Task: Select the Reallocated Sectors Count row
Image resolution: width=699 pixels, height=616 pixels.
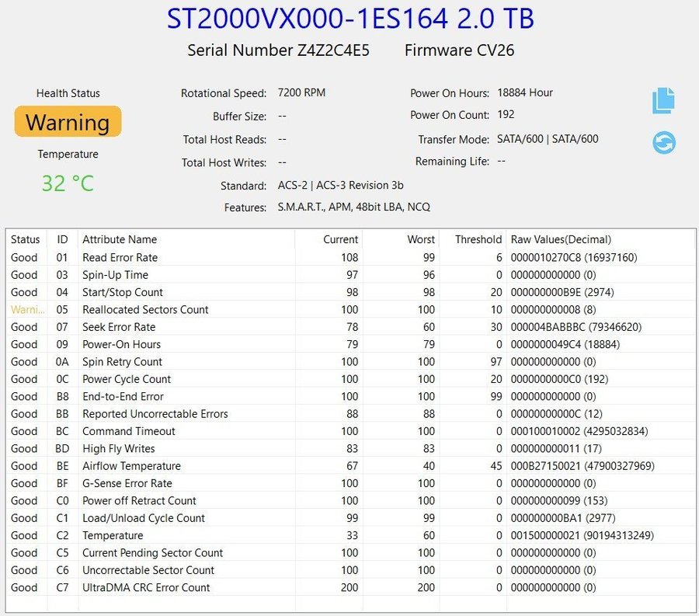Action: click(350, 309)
